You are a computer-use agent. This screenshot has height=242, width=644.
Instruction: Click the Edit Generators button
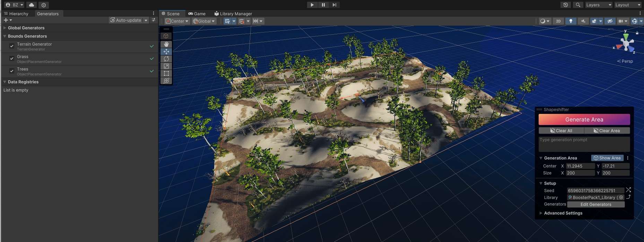point(595,205)
